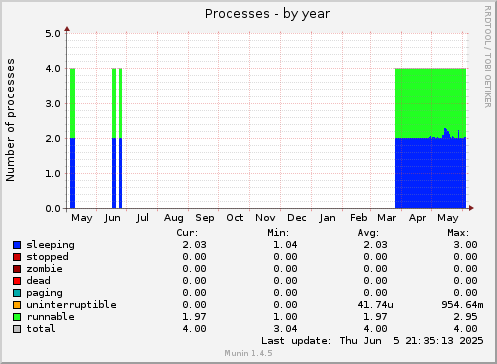Select the 'stopped' legend label
Viewport: 497px width, 364px height.
click(x=47, y=257)
